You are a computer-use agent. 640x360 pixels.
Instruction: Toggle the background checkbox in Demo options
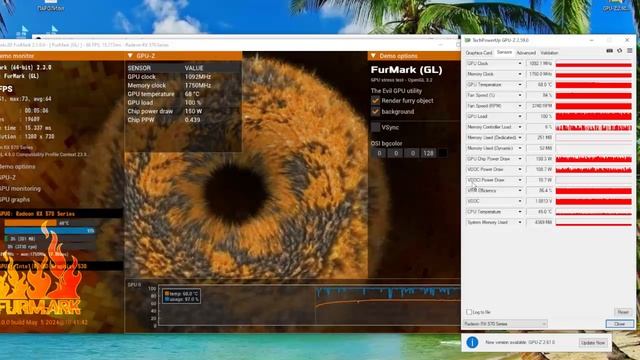[x=375, y=111]
